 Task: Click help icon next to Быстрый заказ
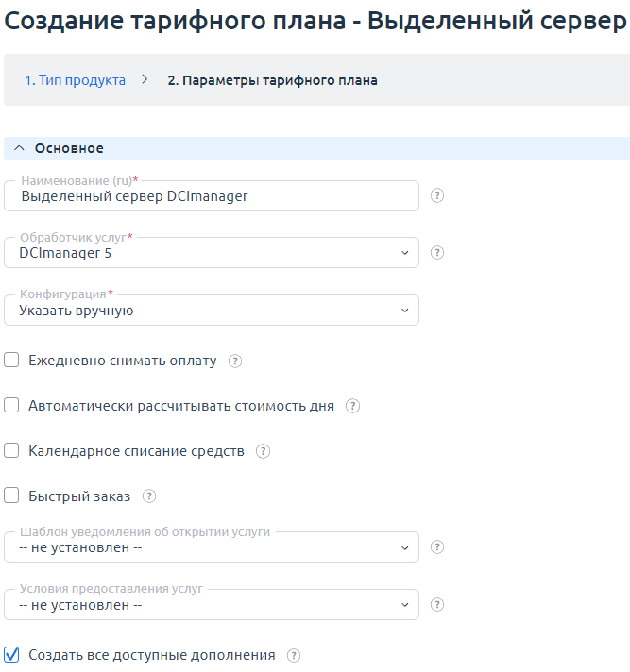[x=148, y=496]
